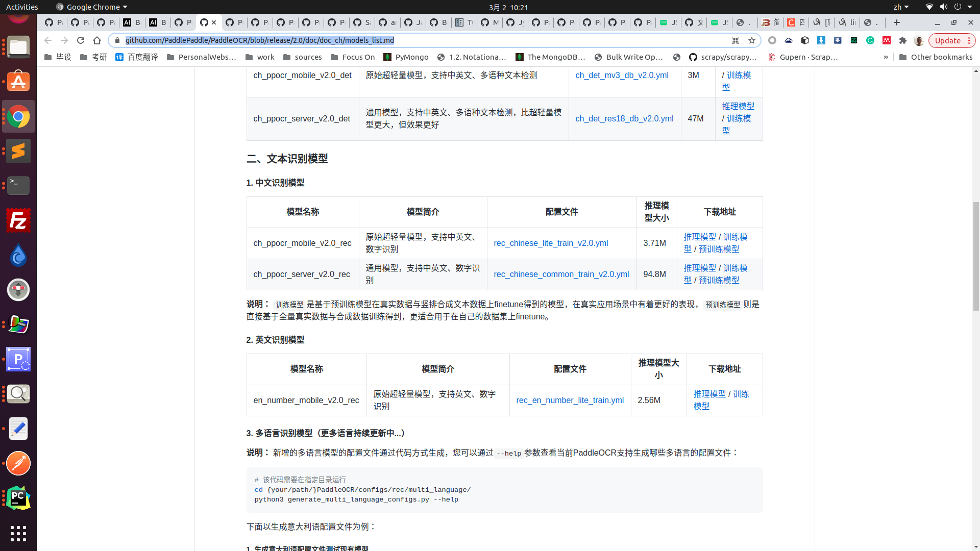Image resolution: width=980 pixels, height=551 pixels.
Task: Bookmark this page via the star icon
Action: [x=752, y=40]
